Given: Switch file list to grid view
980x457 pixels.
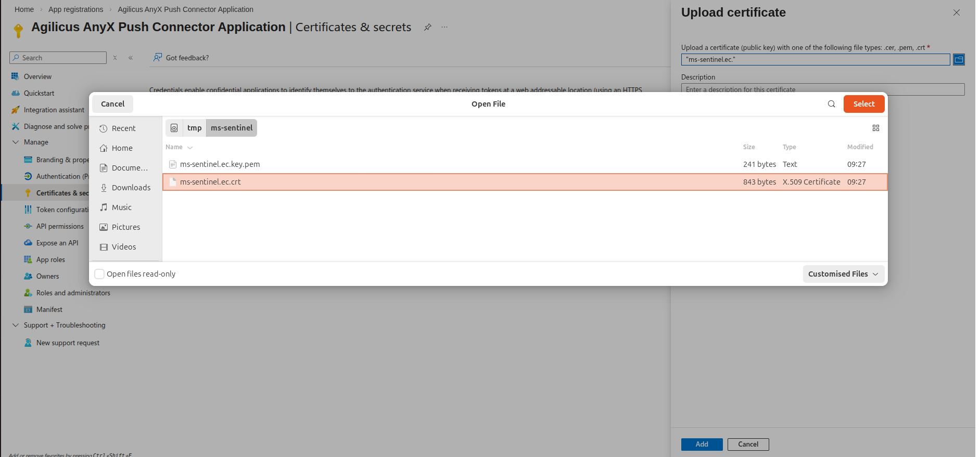Looking at the screenshot, I should point(876,128).
